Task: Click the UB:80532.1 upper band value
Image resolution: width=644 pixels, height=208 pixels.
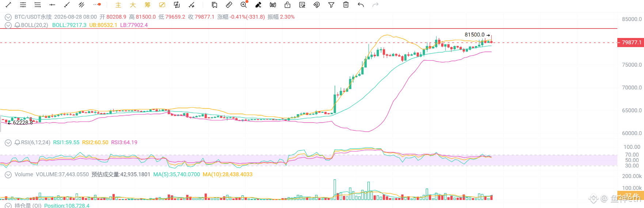Action: (103, 25)
